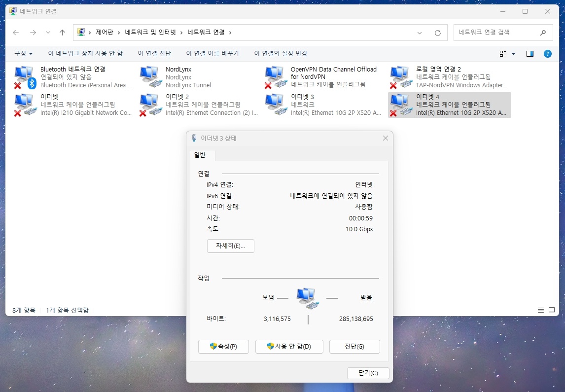Click 네트워크 및 인터넷 in breadcrumb path
This screenshot has height=392, width=565.
150,33
